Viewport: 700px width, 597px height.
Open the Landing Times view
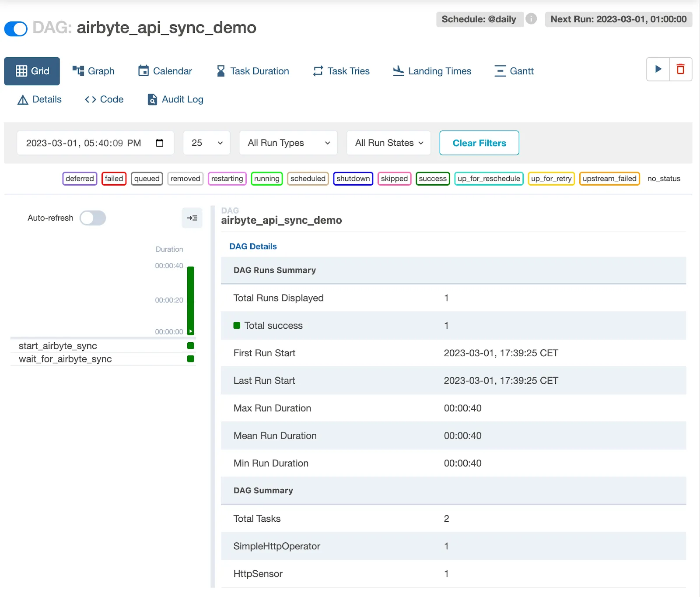(432, 71)
